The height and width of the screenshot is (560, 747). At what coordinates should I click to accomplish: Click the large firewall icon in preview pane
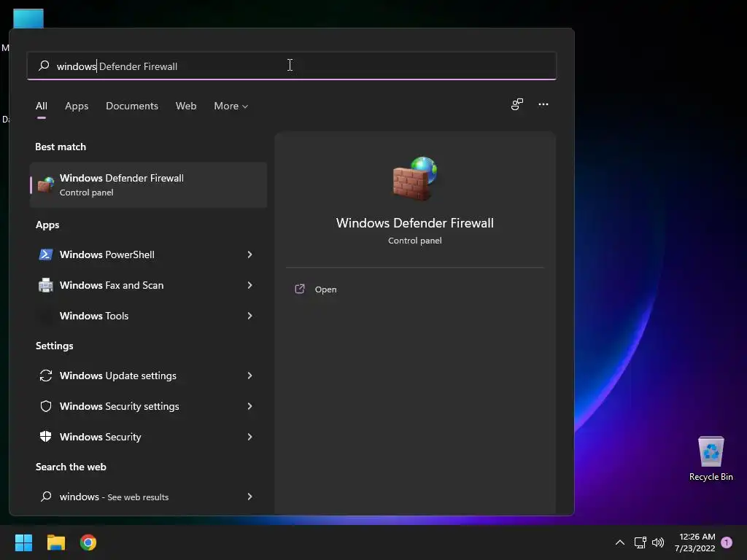[x=414, y=178]
